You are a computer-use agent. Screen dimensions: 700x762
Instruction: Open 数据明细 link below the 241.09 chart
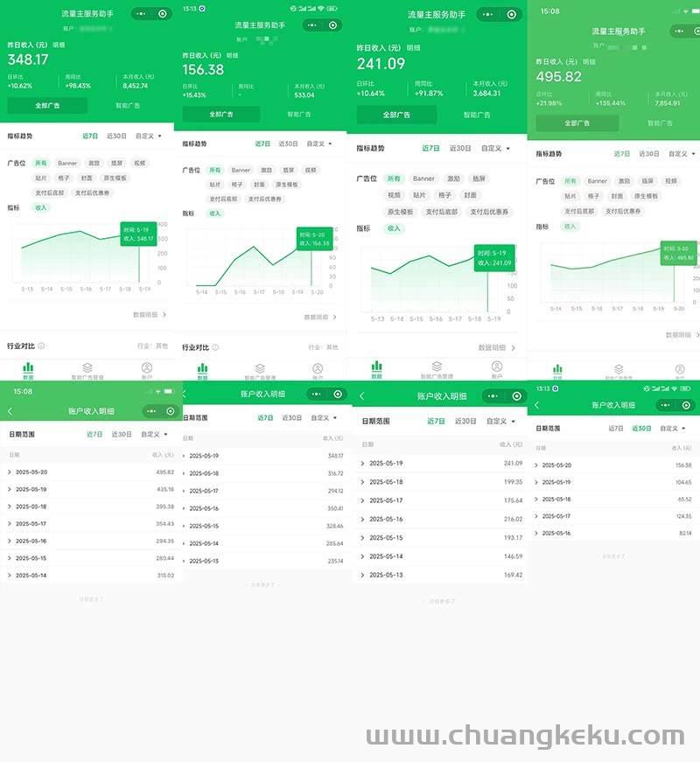(496, 347)
